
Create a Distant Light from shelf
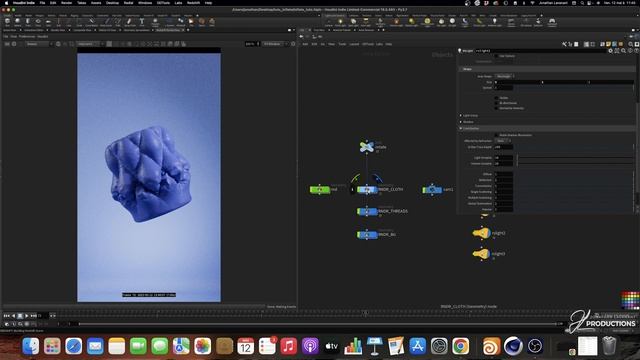[411, 22]
